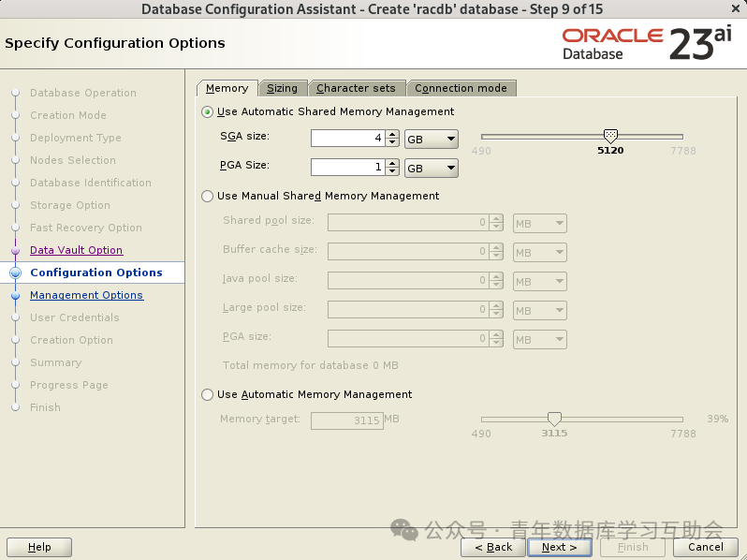Click the Database Operation step label

click(83, 93)
